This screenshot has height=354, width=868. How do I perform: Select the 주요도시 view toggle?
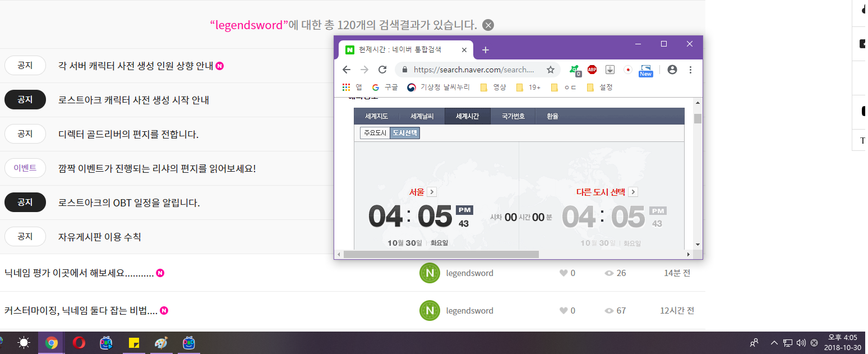375,133
